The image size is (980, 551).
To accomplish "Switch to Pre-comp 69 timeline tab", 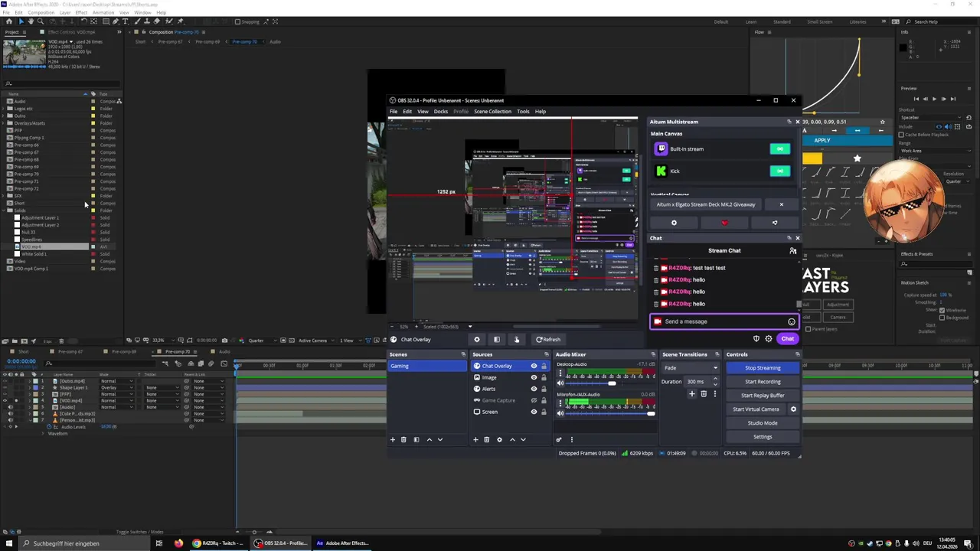I will pyautogui.click(x=124, y=352).
